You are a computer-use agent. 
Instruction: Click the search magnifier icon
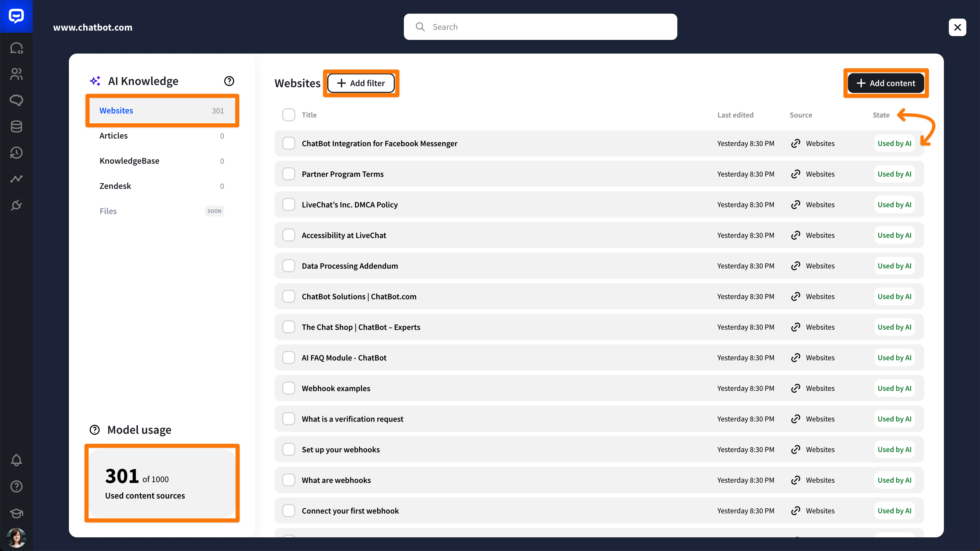click(420, 27)
